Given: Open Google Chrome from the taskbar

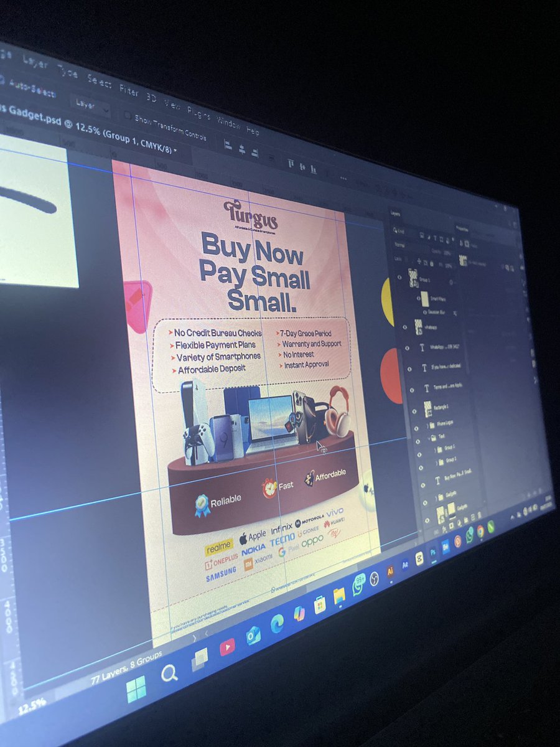Looking at the screenshot, I should [480, 531].
